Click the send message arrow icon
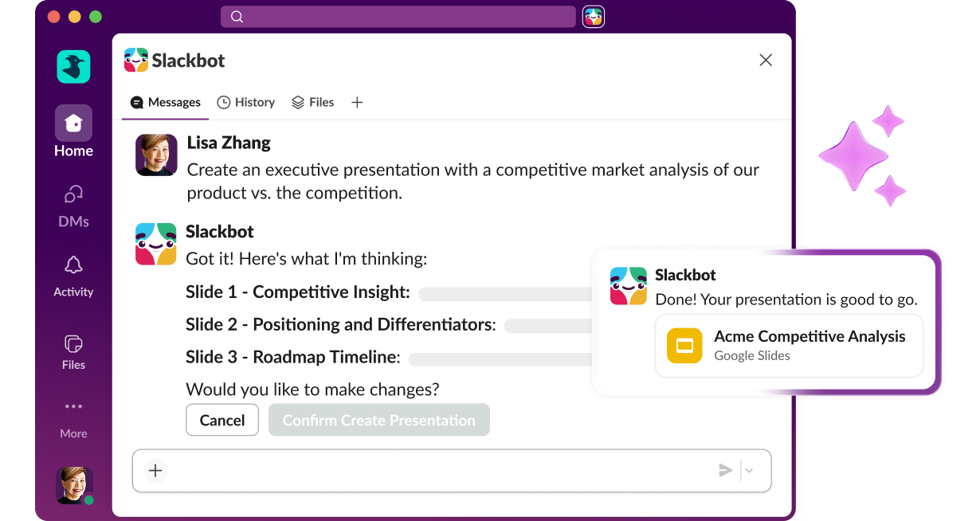Image resolution: width=980 pixels, height=521 pixels. 725,470
